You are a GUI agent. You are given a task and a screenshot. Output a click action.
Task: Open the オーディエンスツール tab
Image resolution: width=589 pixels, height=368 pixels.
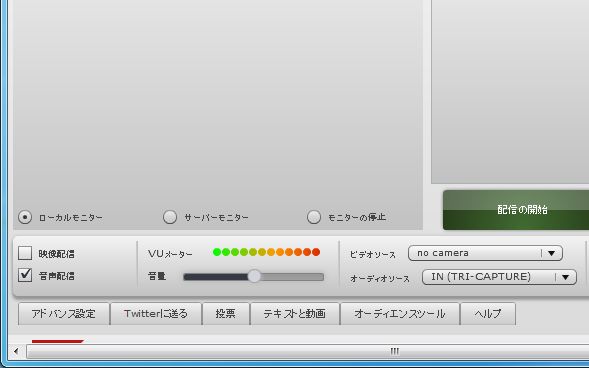click(x=400, y=314)
